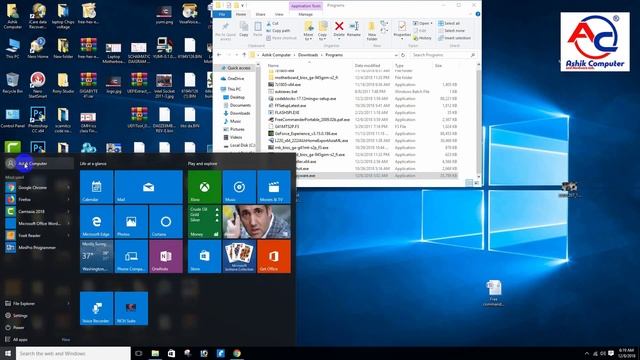Open the Voice Recorder tile

(96, 308)
